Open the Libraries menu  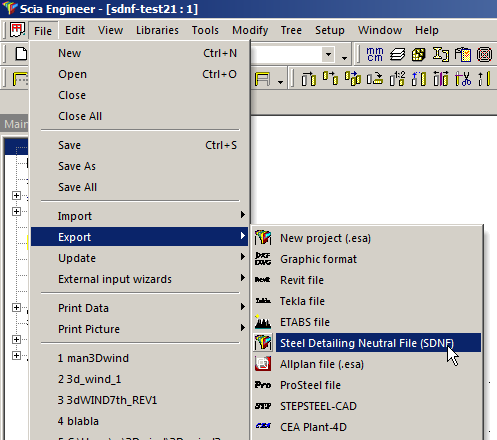point(157,30)
